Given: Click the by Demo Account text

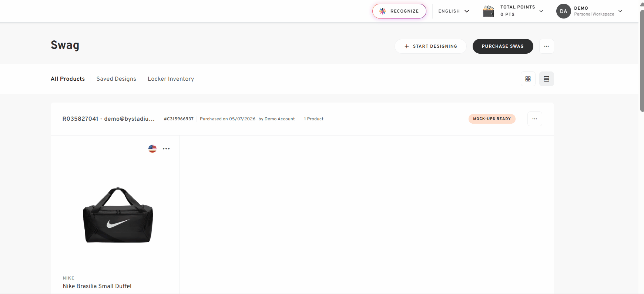Looking at the screenshot, I should (x=276, y=119).
